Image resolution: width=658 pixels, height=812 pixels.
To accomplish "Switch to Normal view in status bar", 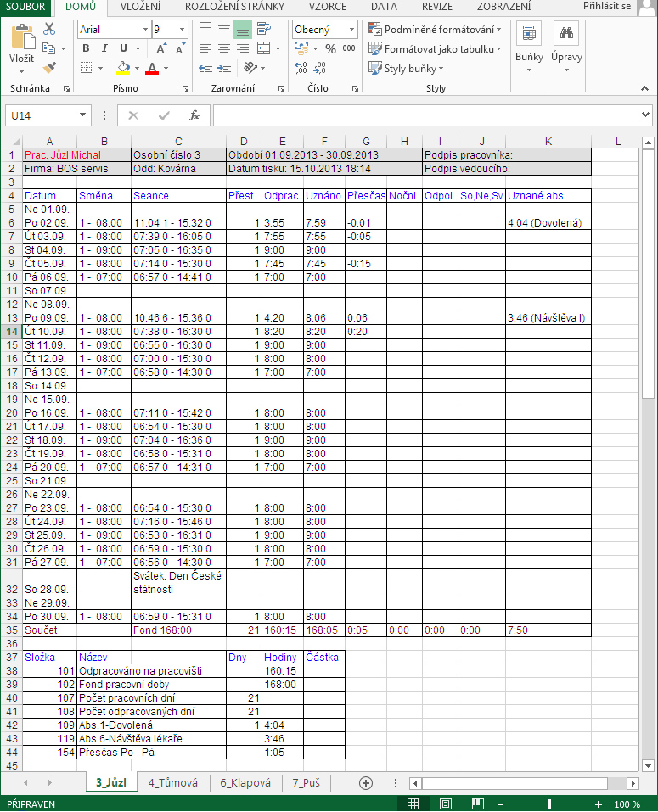I will 413,804.
